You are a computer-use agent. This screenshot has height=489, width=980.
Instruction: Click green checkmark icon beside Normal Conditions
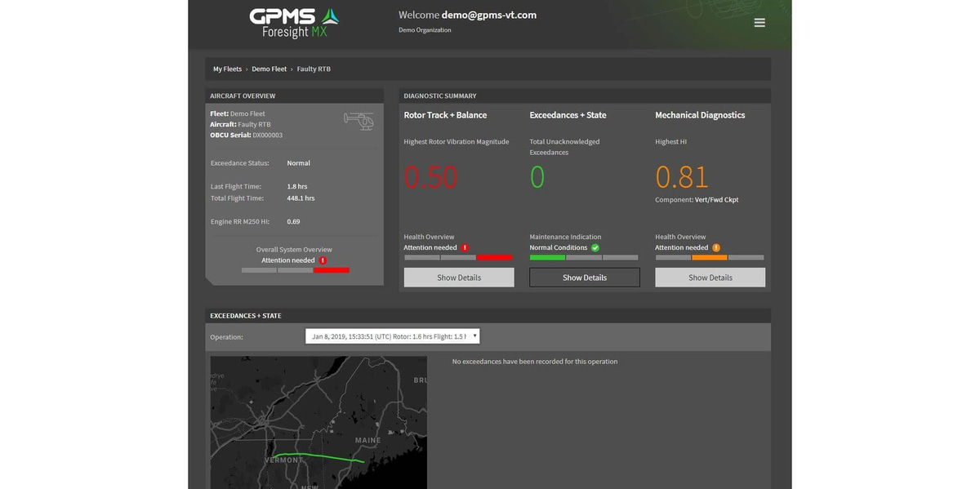point(595,247)
